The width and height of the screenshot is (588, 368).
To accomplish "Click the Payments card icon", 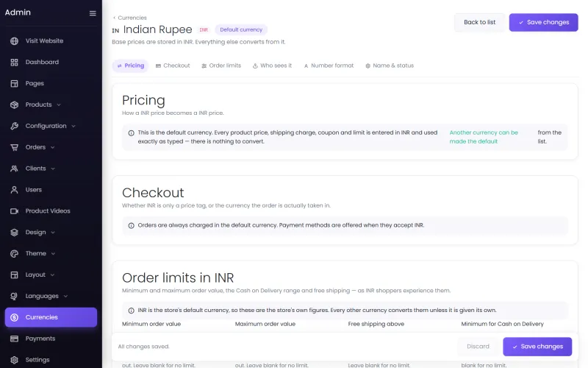I will [14, 339].
